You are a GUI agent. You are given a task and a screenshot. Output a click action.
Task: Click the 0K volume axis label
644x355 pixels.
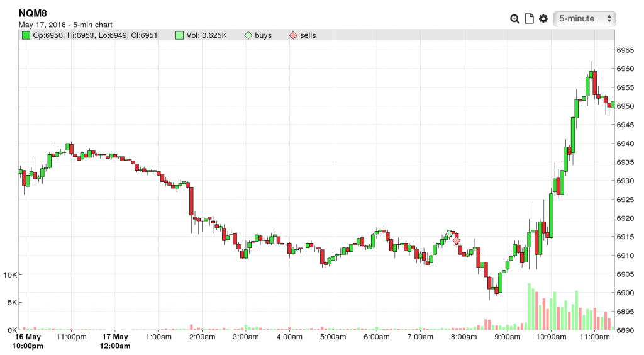pyautogui.click(x=12, y=330)
